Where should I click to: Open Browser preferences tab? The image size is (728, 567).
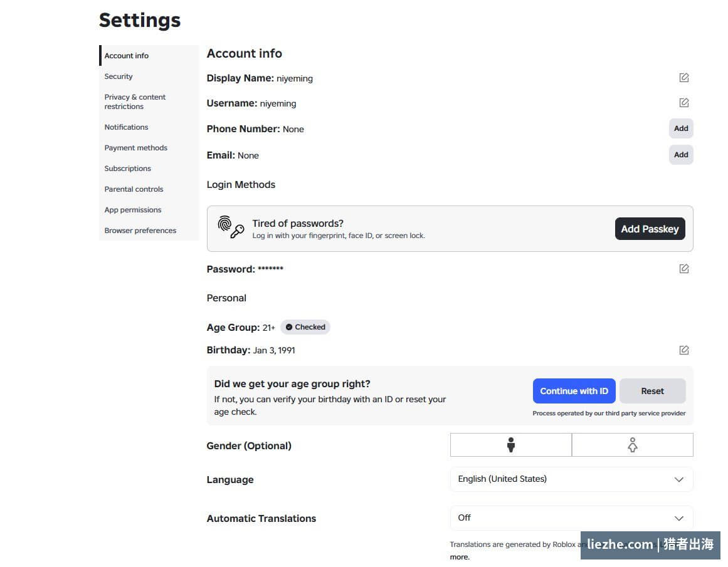point(149,231)
